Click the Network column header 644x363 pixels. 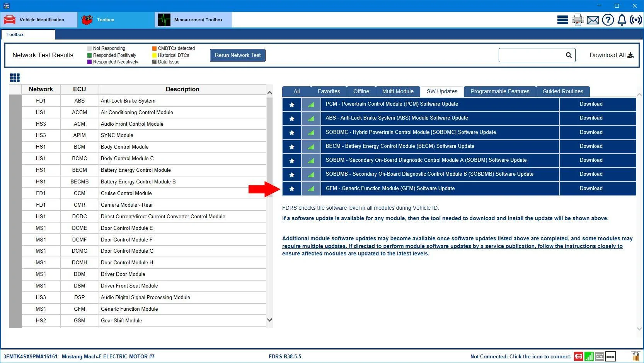(41, 89)
